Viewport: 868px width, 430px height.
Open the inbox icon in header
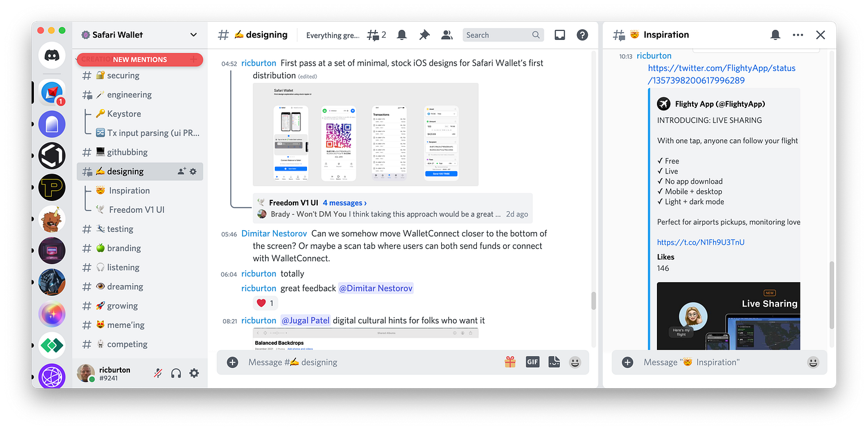click(x=560, y=35)
